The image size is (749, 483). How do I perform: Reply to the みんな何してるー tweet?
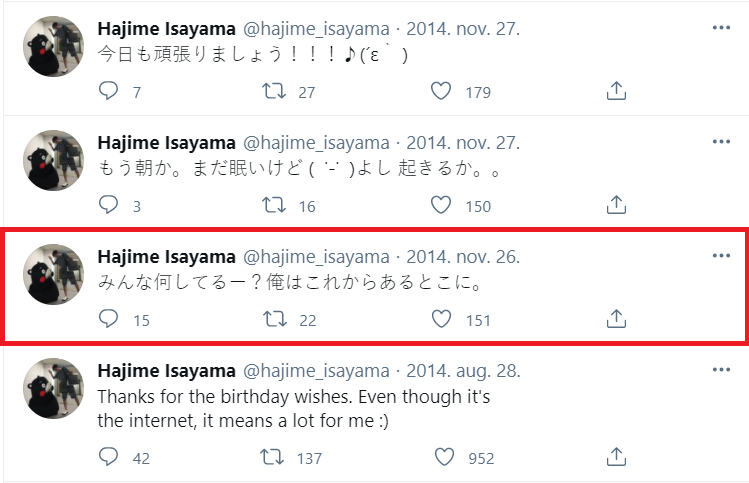coord(109,319)
